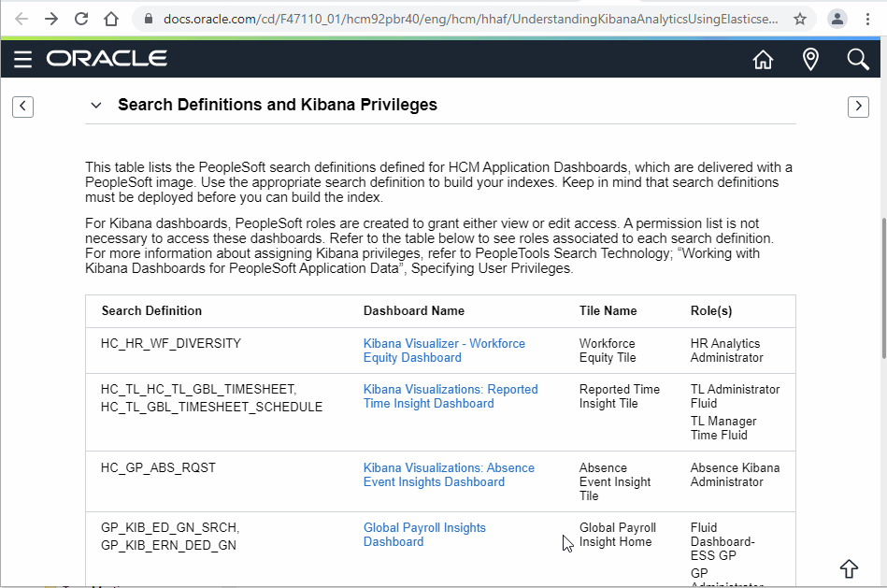887x588 pixels.
Task: Go to next page arrow
Action: [858, 107]
